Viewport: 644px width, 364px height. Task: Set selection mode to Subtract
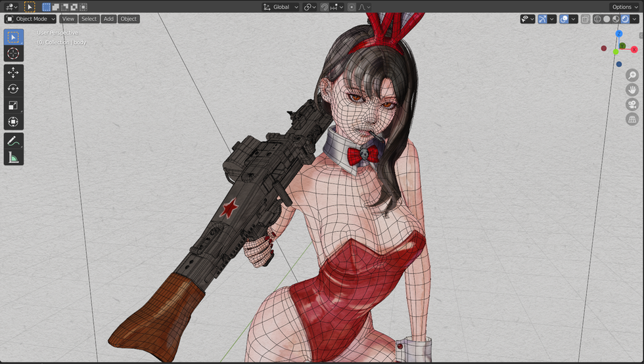(65, 7)
